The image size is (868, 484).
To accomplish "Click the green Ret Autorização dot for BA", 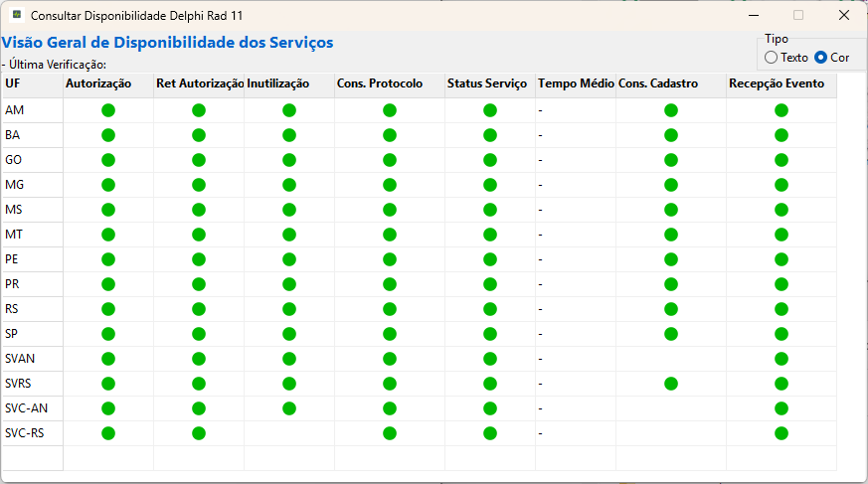I will pos(199,135).
